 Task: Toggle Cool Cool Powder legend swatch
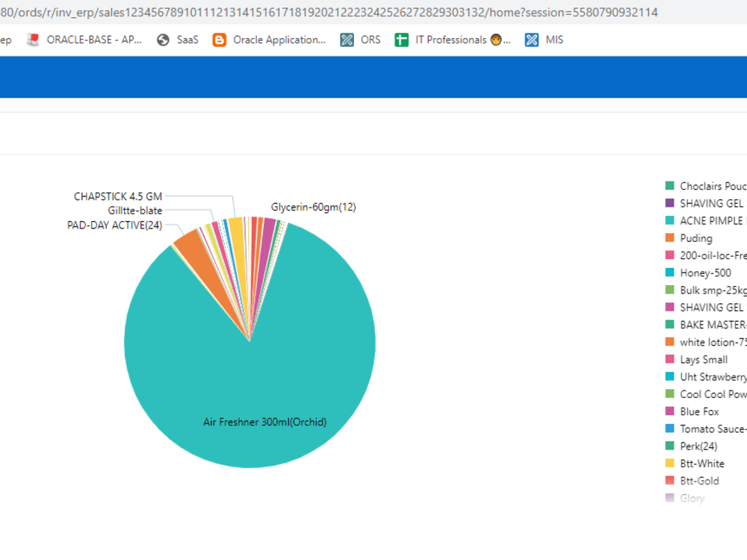670,393
